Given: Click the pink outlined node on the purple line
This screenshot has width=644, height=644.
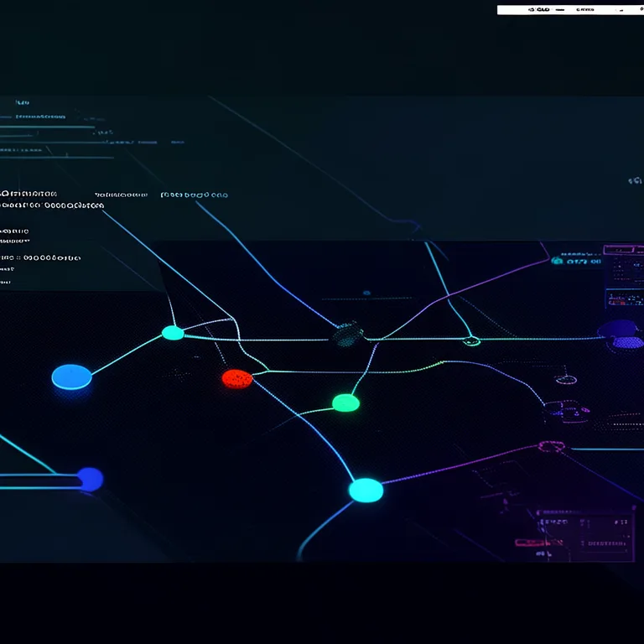Looking at the screenshot, I should click(x=551, y=446).
